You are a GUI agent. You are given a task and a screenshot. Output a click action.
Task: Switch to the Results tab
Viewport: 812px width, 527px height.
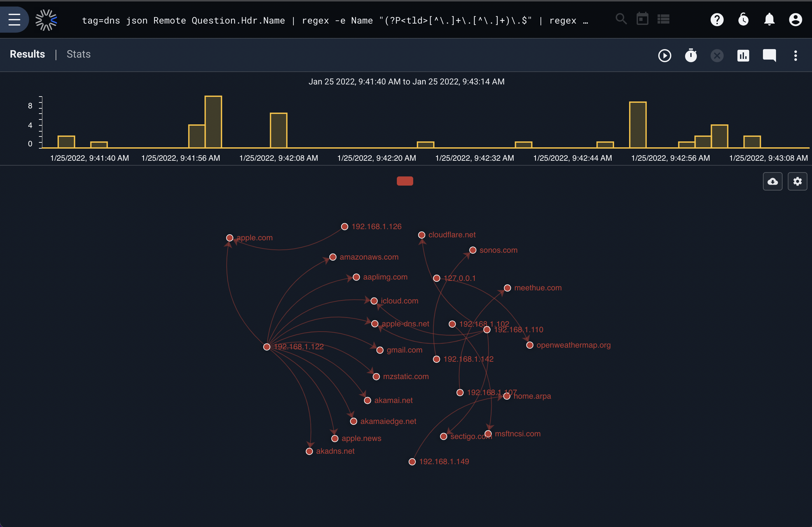click(x=27, y=54)
